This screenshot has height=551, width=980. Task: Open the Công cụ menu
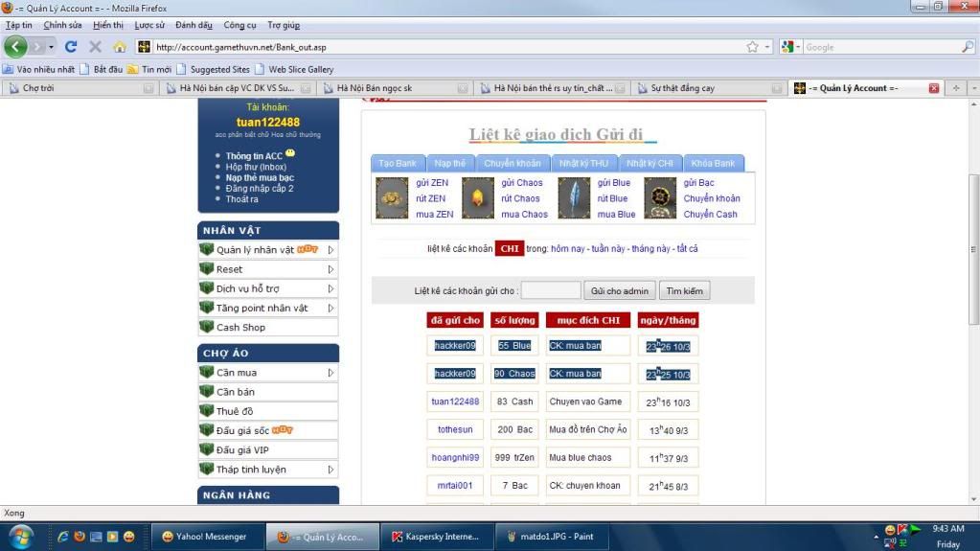[x=240, y=25]
